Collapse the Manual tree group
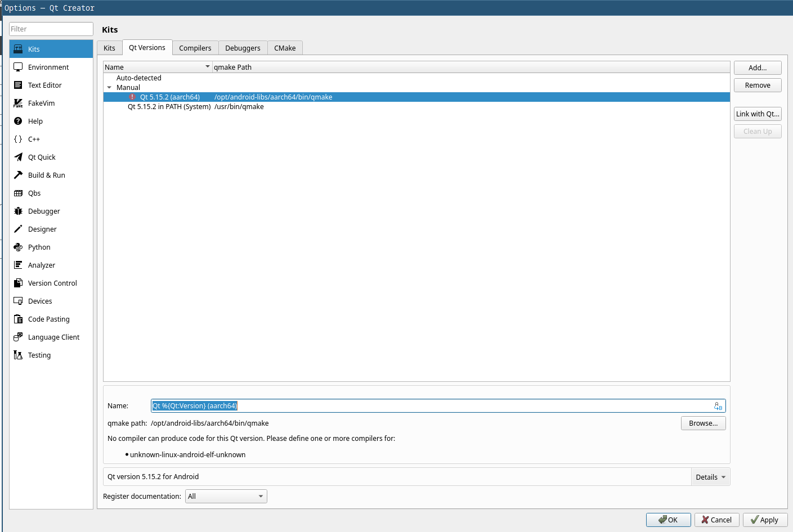This screenshot has width=793, height=532. pos(109,88)
